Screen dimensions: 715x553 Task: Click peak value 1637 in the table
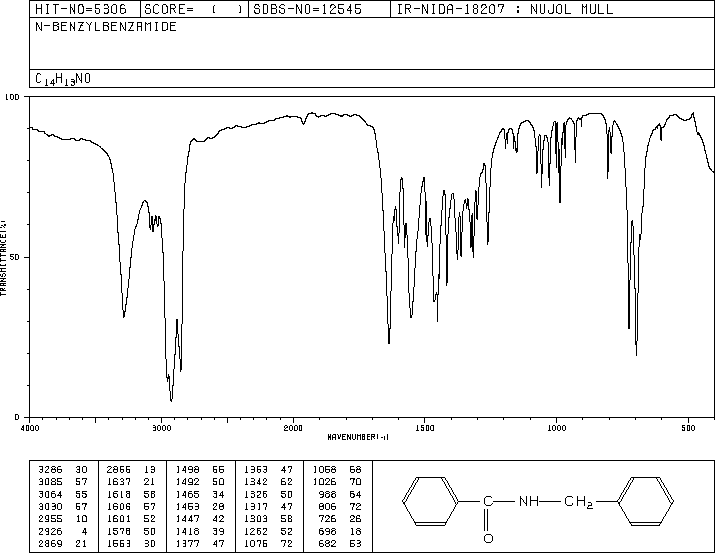pos(119,482)
